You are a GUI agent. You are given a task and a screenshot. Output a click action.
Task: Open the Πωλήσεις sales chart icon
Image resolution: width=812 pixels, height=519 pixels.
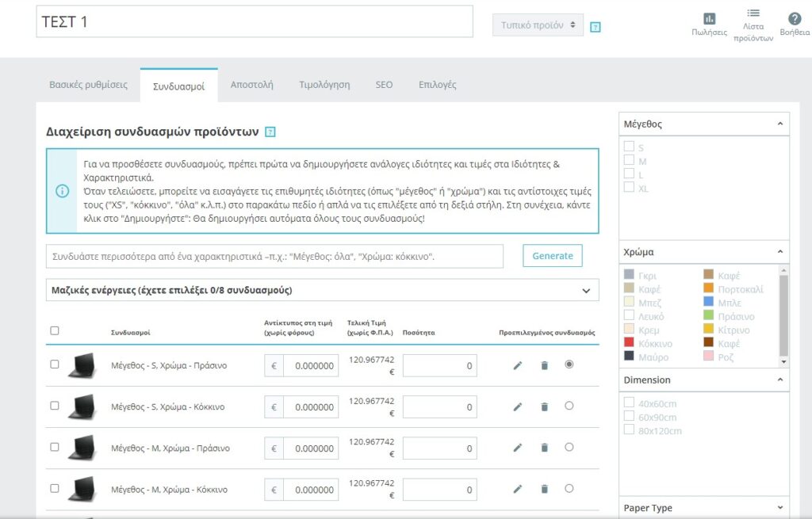coord(709,19)
